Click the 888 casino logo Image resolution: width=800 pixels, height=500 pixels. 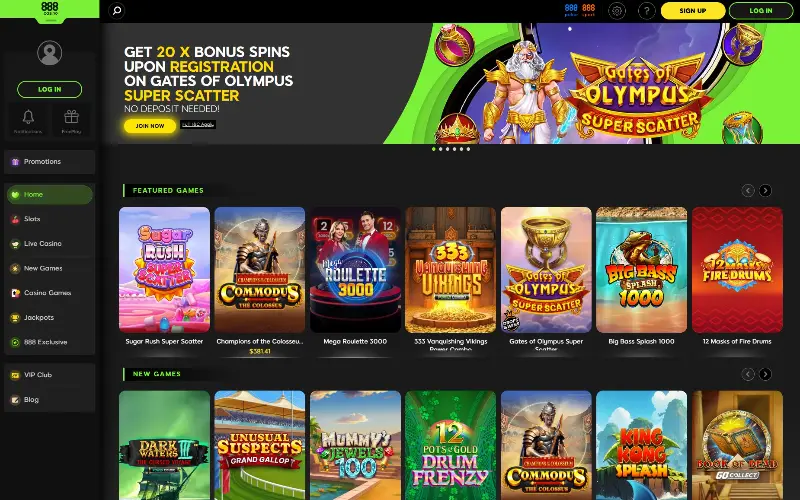[x=49, y=10]
